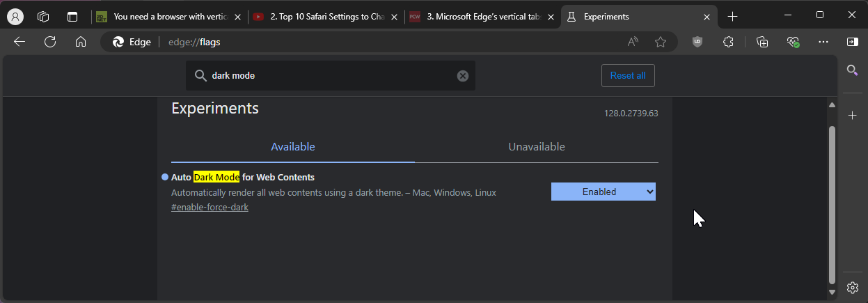
Task: Open the #enable-force-dark link
Action: pyautogui.click(x=210, y=208)
